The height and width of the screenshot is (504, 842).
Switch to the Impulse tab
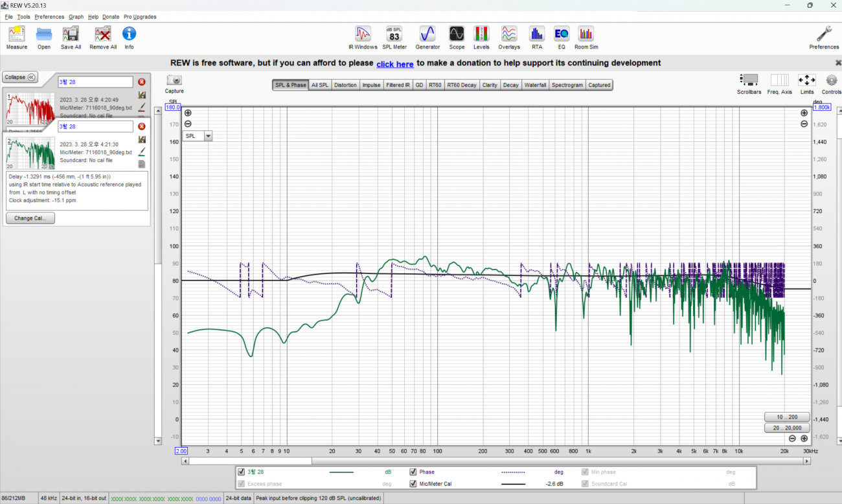[371, 85]
